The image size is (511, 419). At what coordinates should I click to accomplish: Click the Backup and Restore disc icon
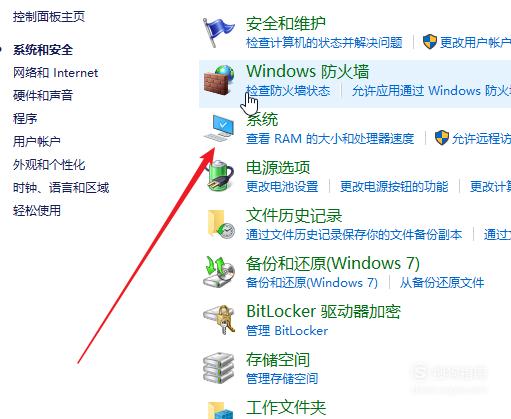pyautogui.click(x=219, y=272)
